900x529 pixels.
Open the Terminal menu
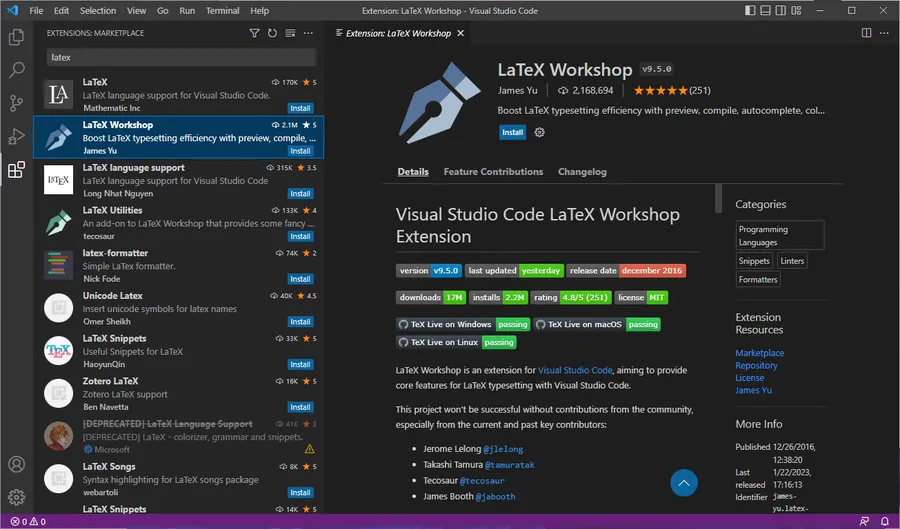(223, 10)
